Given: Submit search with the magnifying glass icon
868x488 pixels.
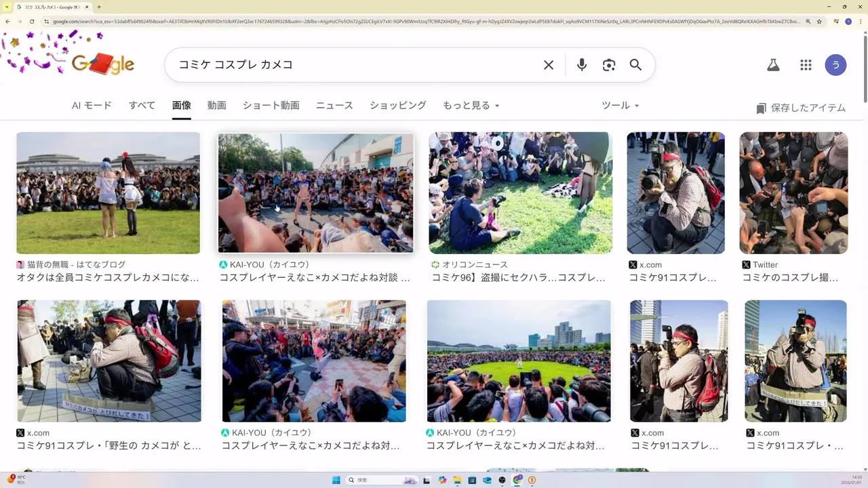Looking at the screenshot, I should [x=635, y=65].
